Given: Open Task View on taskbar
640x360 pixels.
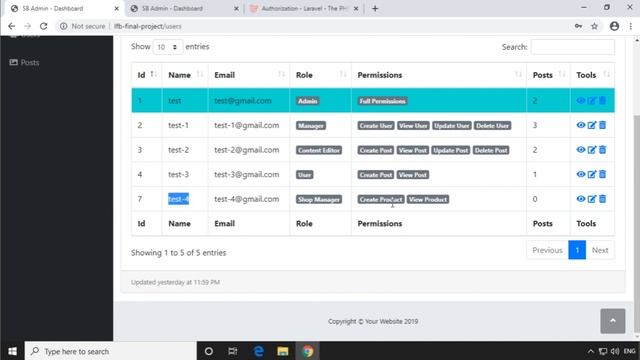Looking at the screenshot, I should (233, 351).
